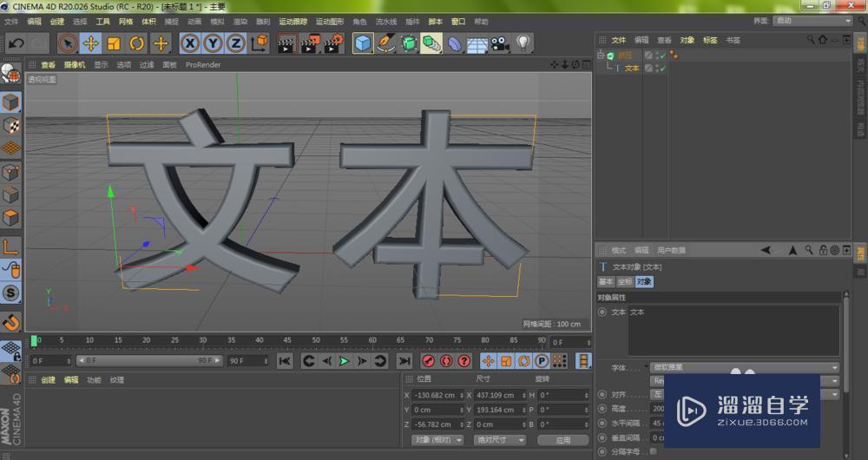This screenshot has height=460, width=868.
Task: Click Render View clapperboard icon
Action: [x=286, y=43]
